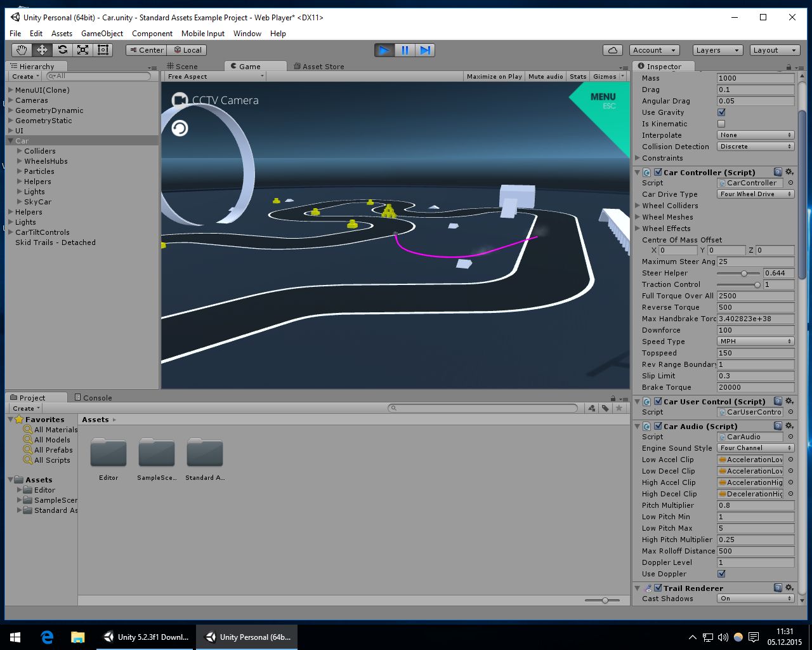This screenshot has height=650, width=812.
Task: Select the Scale tool in toolbar
Action: 82,50
